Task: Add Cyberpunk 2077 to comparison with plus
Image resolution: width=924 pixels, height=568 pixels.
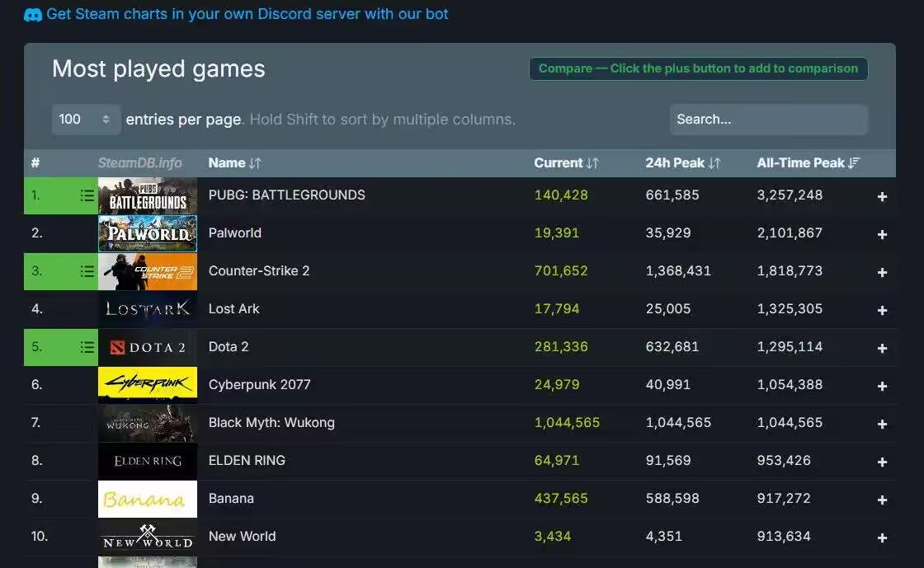Action: tap(882, 386)
